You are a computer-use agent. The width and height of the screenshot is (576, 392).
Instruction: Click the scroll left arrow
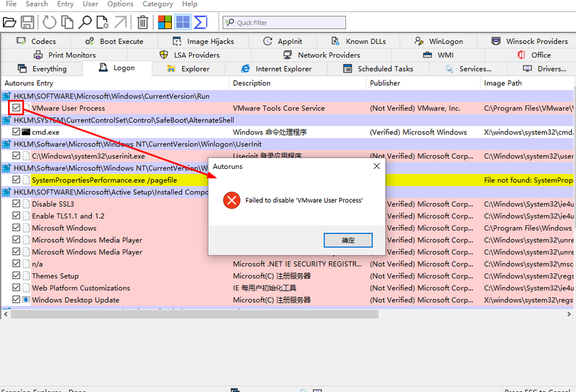pos(6,314)
